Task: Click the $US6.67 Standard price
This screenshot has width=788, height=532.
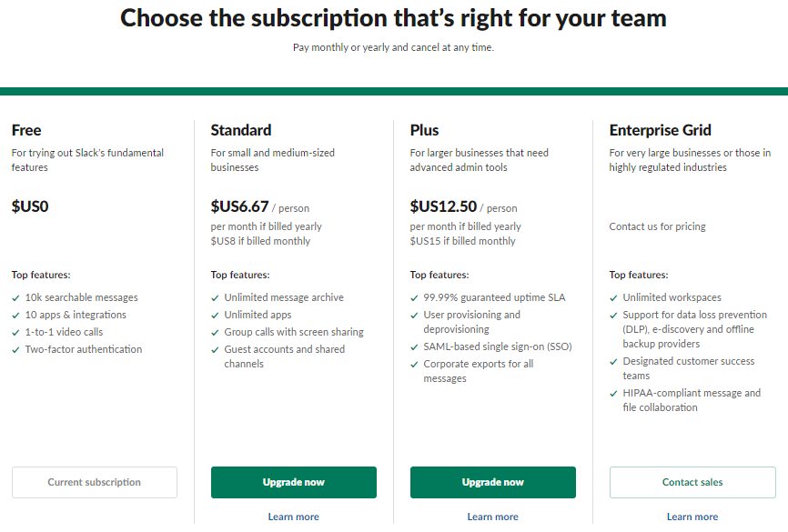Action: click(x=239, y=206)
